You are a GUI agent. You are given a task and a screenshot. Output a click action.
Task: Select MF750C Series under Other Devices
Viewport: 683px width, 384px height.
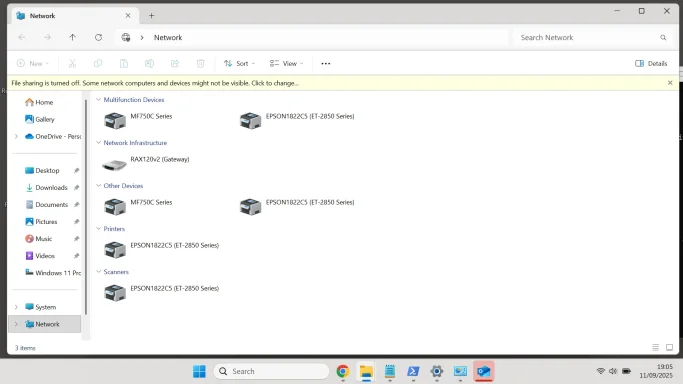[138, 206]
